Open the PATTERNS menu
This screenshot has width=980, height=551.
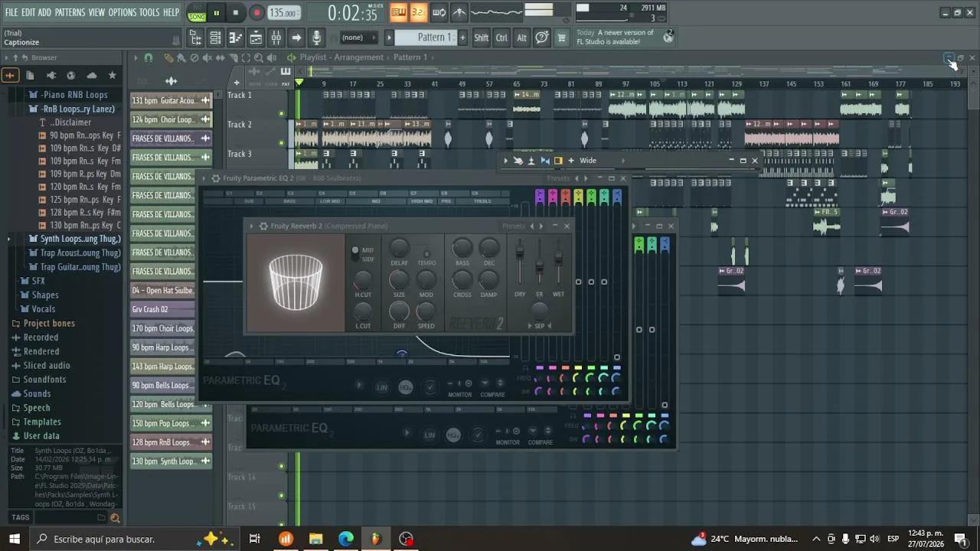tap(70, 12)
